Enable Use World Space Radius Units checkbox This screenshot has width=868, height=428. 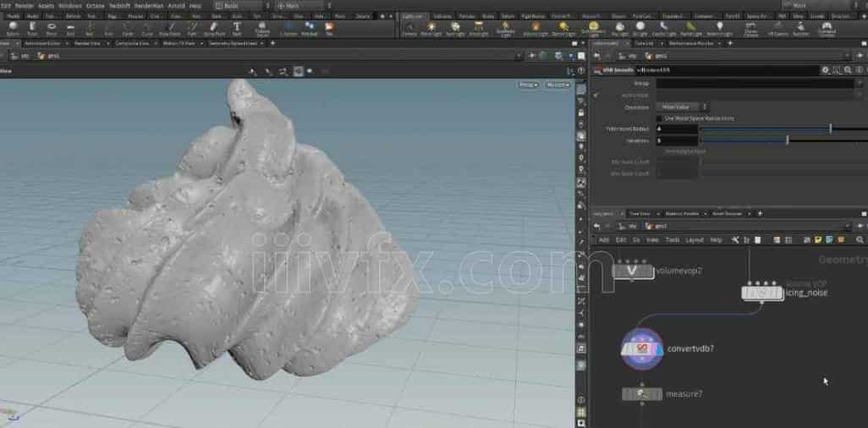click(x=660, y=118)
